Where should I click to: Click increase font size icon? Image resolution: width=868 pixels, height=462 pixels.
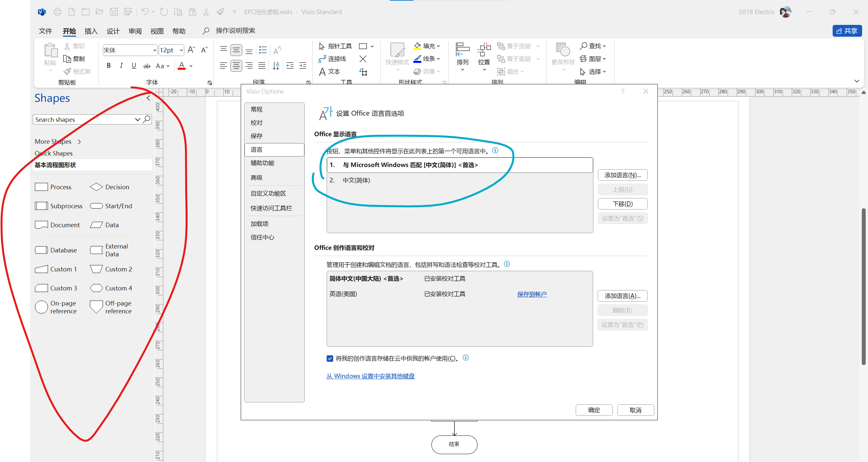coord(191,50)
